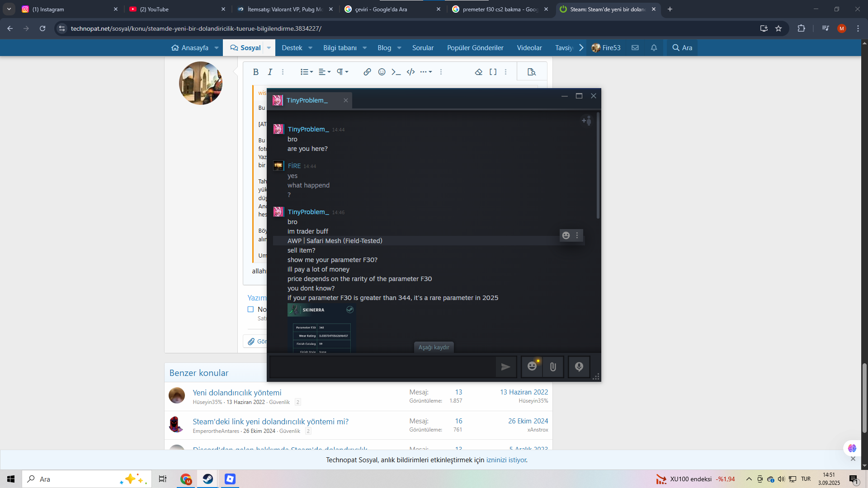Tick the No checkbox below the editor
Screen dimensions: 868x488
point(250,310)
